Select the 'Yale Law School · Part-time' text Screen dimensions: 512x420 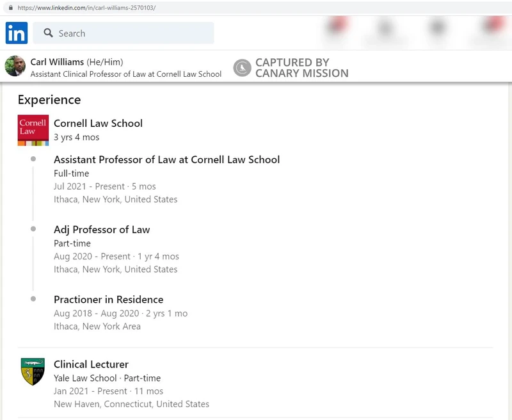(107, 378)
